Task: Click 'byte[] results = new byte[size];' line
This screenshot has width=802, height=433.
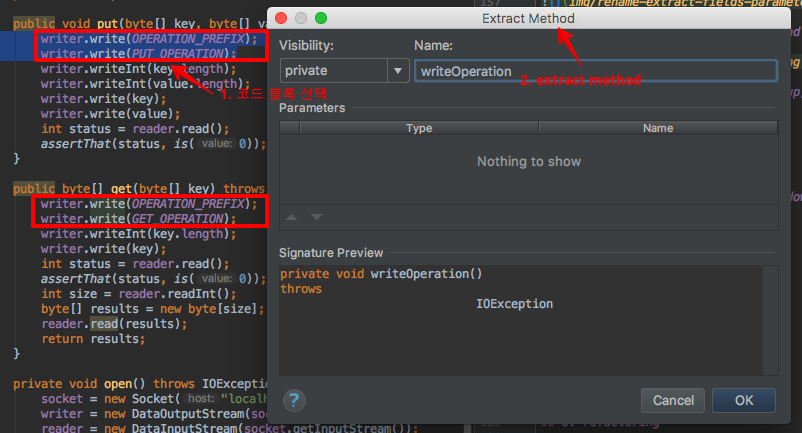Action: pos(152,309)
